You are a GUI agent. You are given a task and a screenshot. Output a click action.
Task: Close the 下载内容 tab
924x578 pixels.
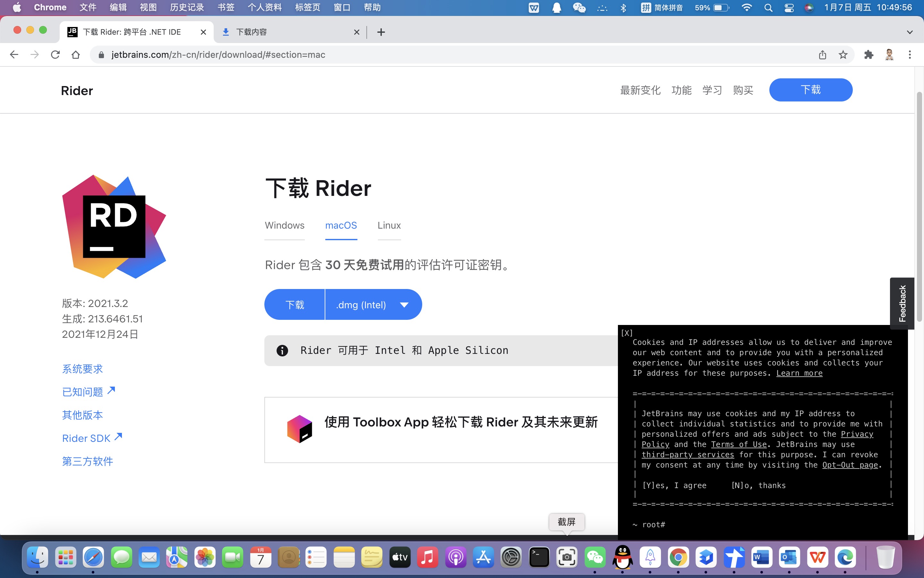click(357, 32)
